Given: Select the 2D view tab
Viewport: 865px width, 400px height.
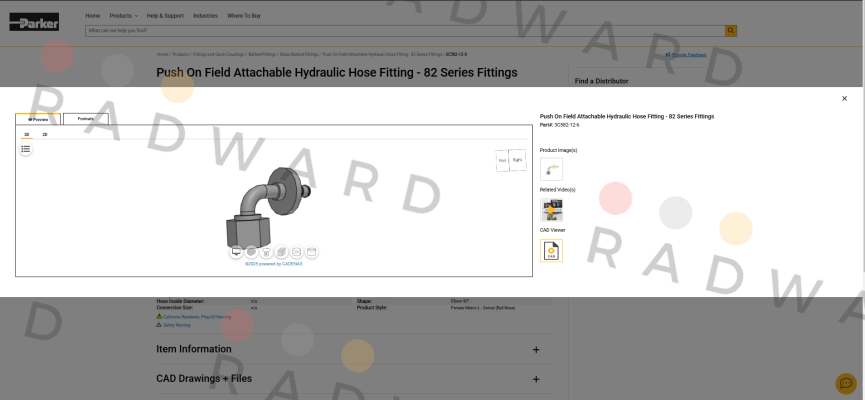Looking at the screenshot, I should [45, 135].
